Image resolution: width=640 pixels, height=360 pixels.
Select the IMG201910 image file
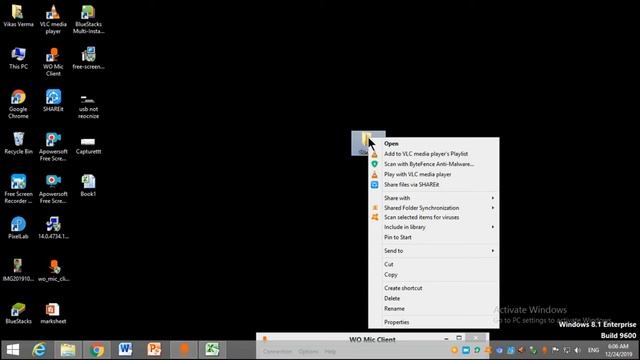(x=18, y=271)
